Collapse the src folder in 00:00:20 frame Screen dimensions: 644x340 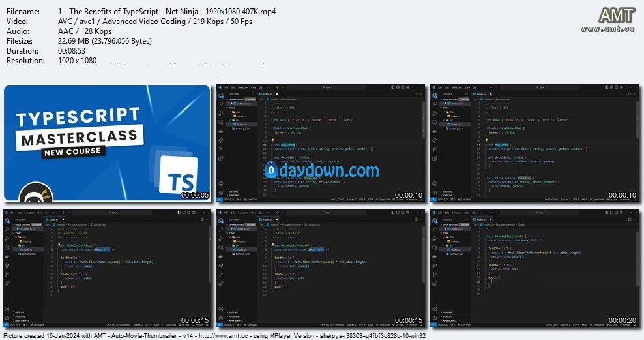click(x=448, y=245)
